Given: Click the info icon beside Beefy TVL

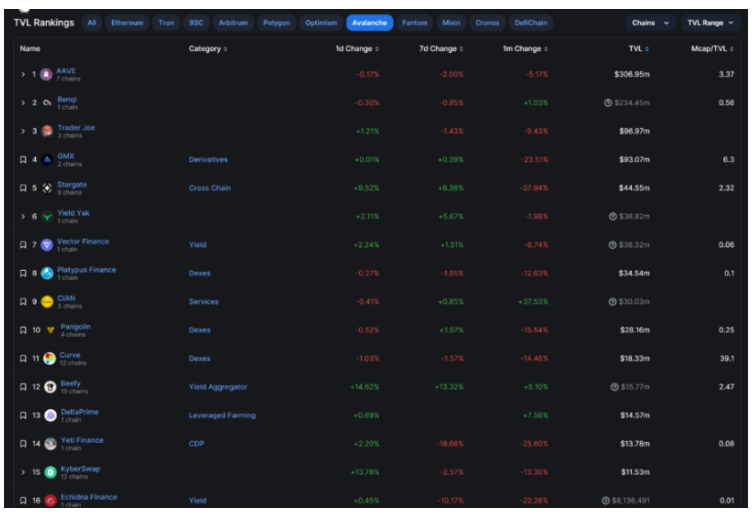Looking at the screenshot, I should tap(615, 387).
